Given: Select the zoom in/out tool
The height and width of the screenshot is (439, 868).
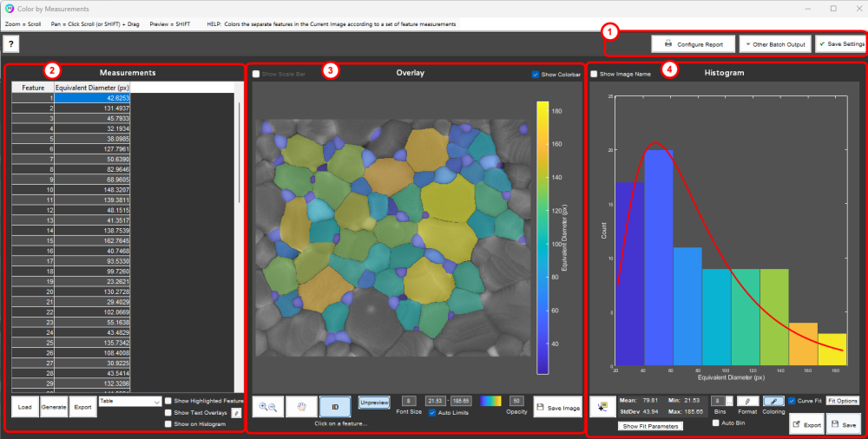Looking at the screenshot, I should (268, 407).
